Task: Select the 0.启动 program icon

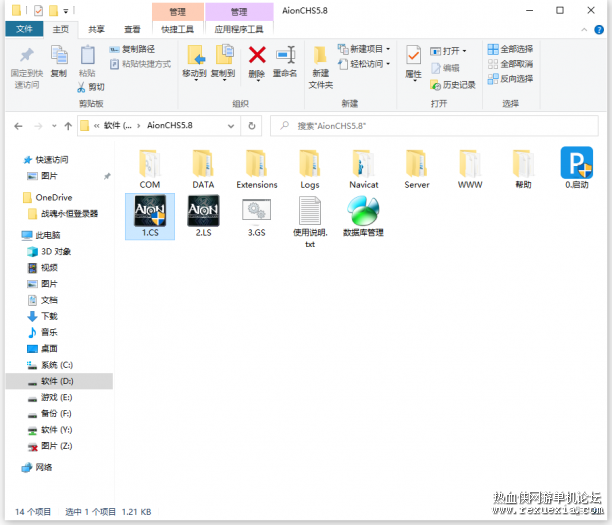Action: pyautogui.click(x=576, y=168)
